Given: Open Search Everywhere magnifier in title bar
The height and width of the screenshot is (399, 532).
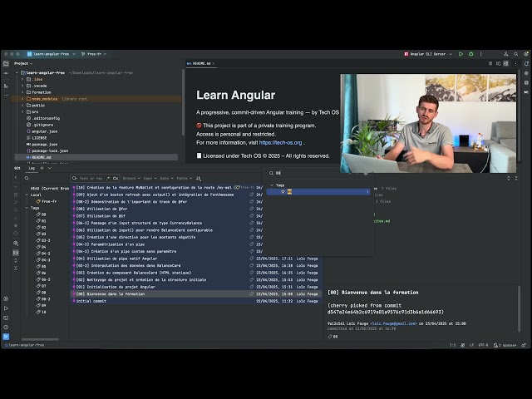Looking at the screenshot, I should click(515, 54).
